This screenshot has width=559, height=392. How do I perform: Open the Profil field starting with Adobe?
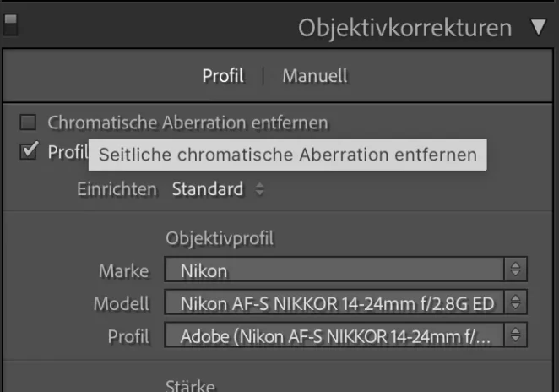(x=345, y=335)
